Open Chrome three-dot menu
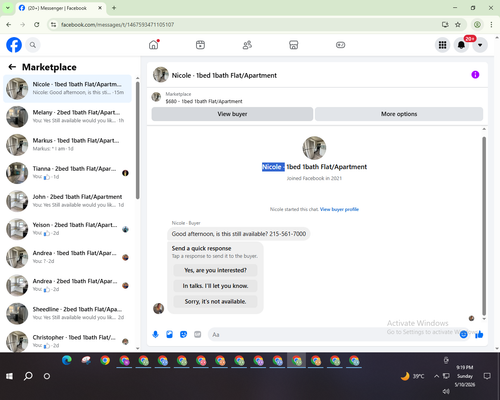 click(491, 24)
